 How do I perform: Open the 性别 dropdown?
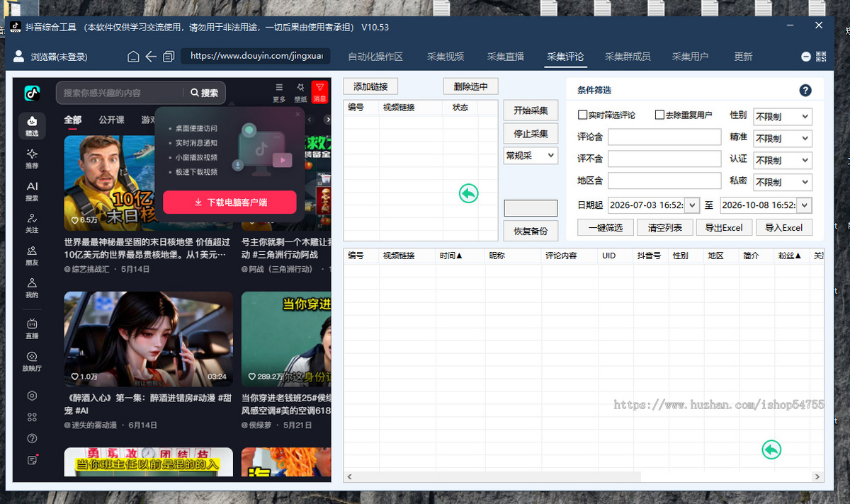783,116
